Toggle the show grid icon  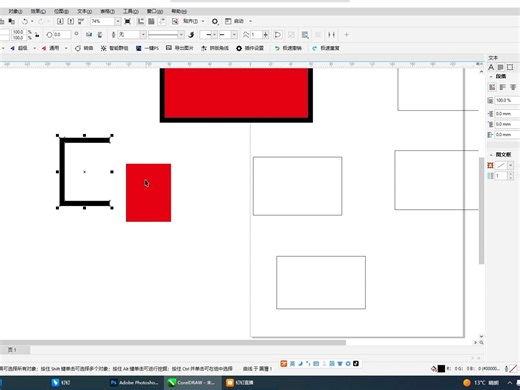pyautogui.click(x=151, y=21)
